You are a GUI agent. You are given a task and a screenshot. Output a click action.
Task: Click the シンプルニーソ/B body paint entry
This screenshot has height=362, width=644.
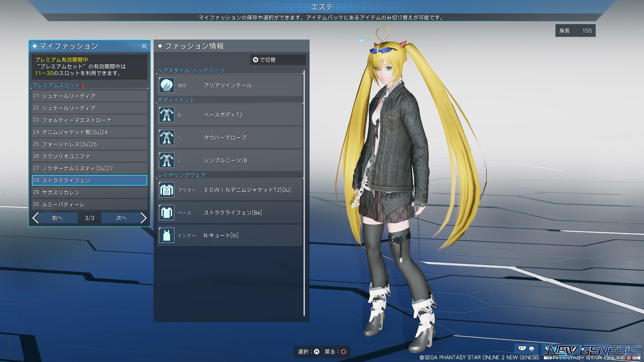click(230, 160)
